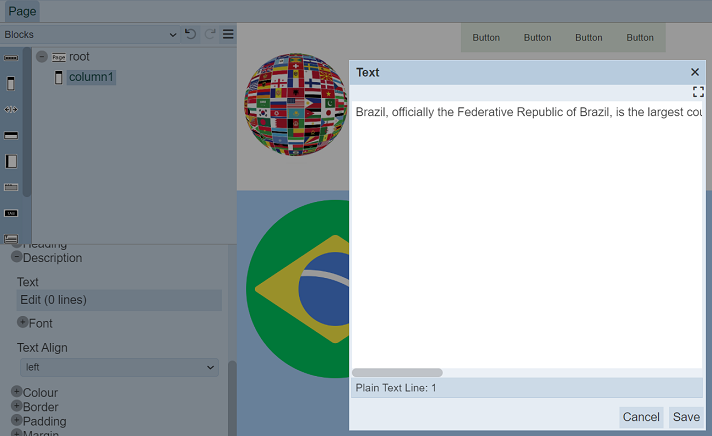The height and width of the screenshot is (436, 712).
Task: Click the undo arrow icon
Action: (x=191, y=34)
